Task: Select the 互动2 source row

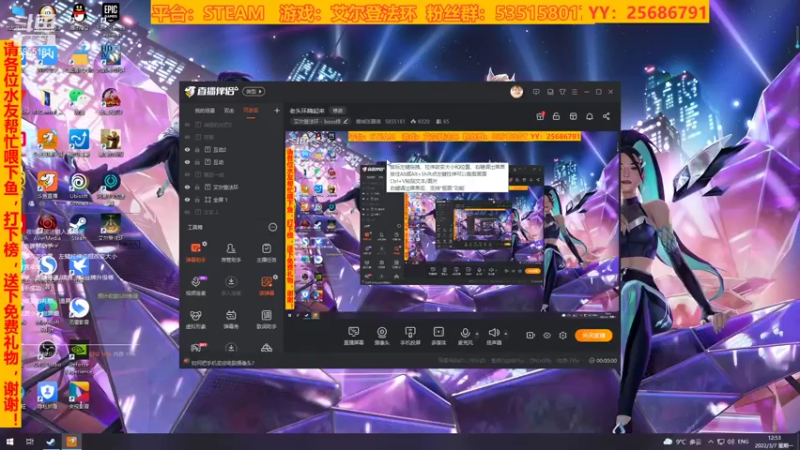Action: [x=232, y=150]
